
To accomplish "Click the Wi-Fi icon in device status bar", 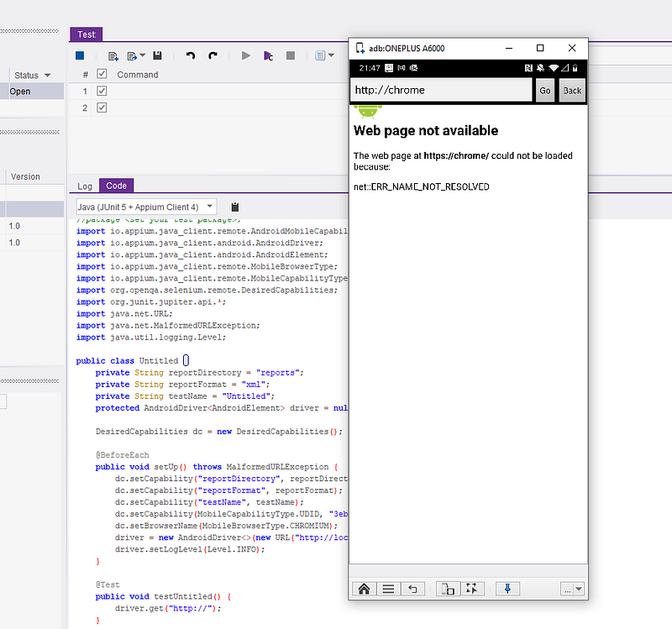I will (x=554, y=68).
